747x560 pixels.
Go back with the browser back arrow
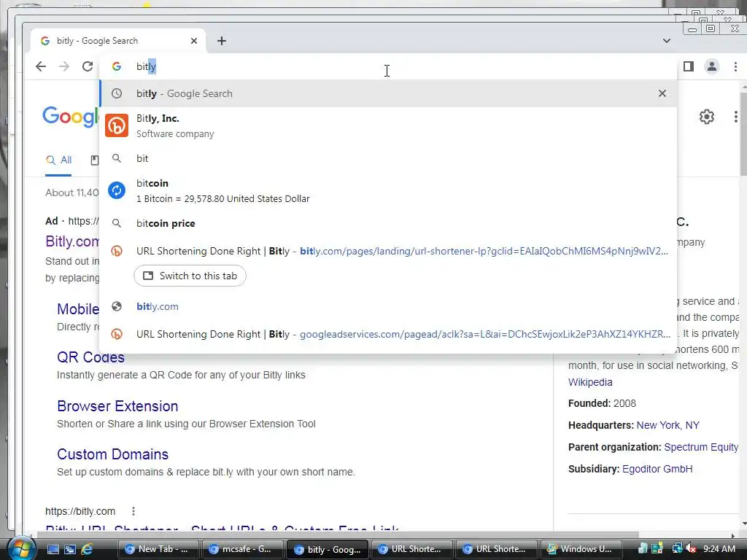(x=41, y=66)
